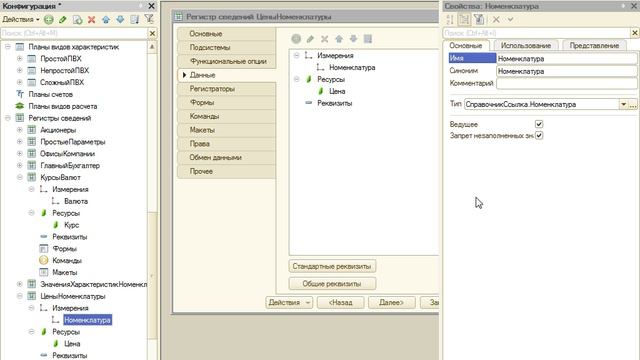This screenshot has height=360, width=640.
Task: Select Цена resource in register editor tree
Action: [x=337, y=91]
